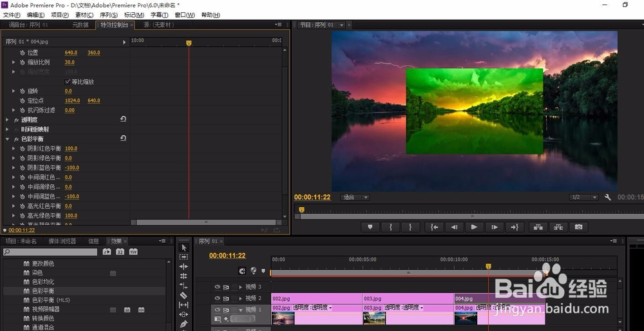Hide track 视频 2 with eye icon
This screenshot has height=331, width=644.
(217, 299)
